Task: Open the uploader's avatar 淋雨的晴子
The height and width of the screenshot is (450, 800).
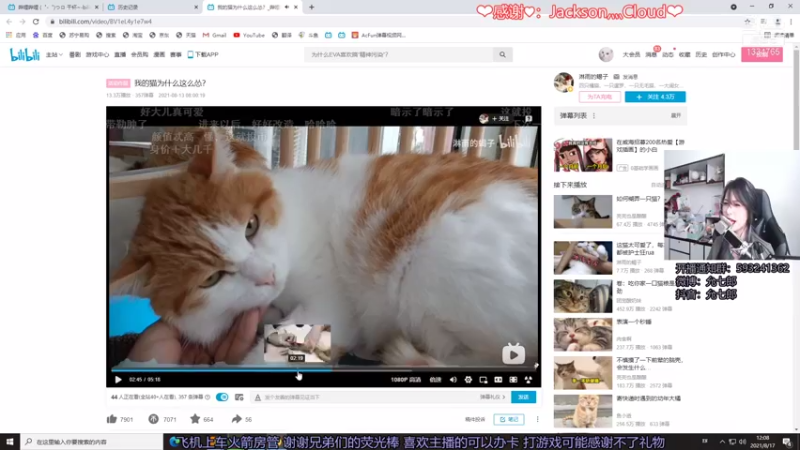Action: click(564, 82)
